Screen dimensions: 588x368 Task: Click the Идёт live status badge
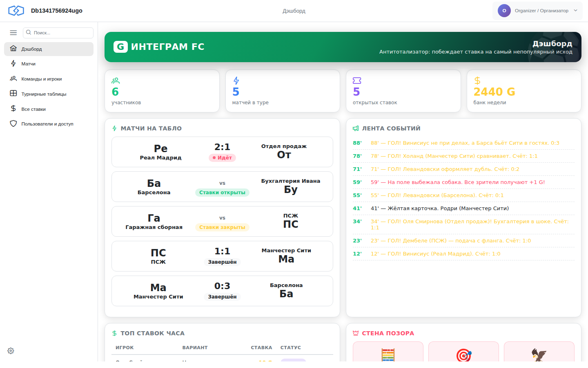[222, 158]
